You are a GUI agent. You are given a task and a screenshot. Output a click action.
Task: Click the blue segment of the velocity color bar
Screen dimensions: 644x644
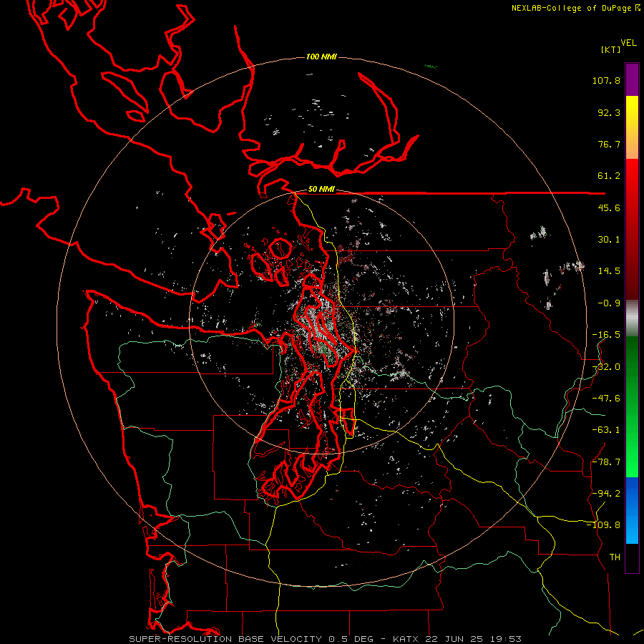coord(632,510)
